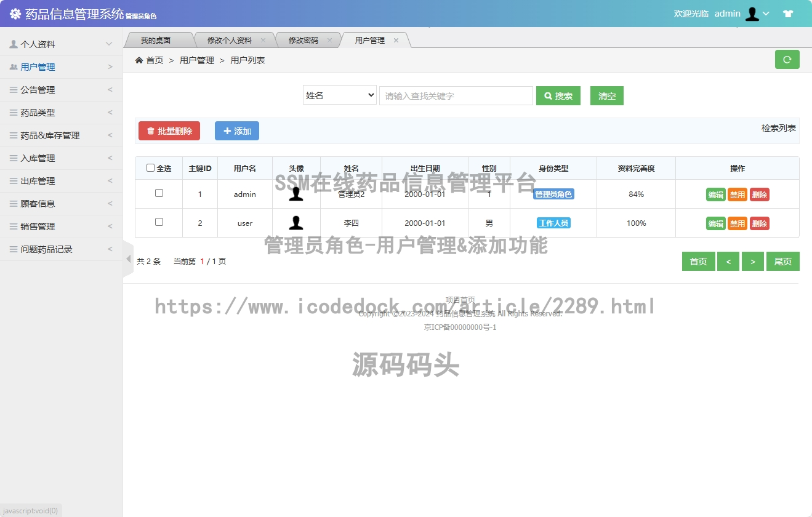Close the 修改密码 tab
Viewport: 812px width, 517px height.
[329, 40]
